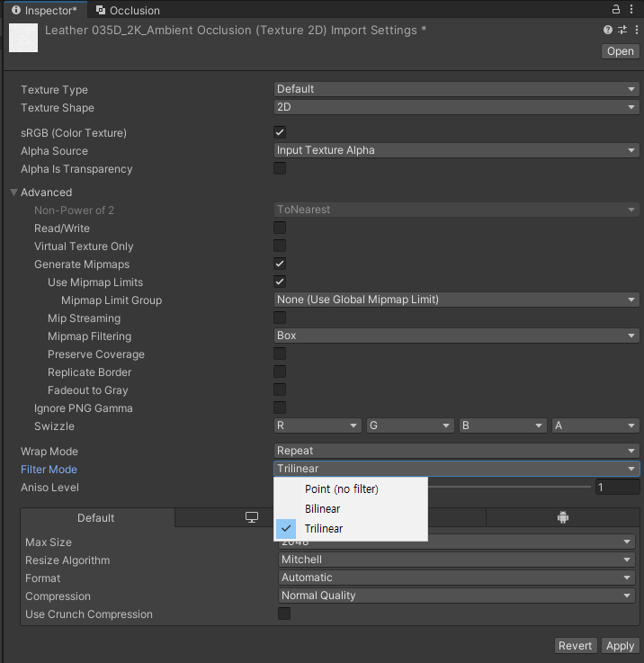
Task: Open the Swizzle R channel dropdown
Action: coord(318,426)
